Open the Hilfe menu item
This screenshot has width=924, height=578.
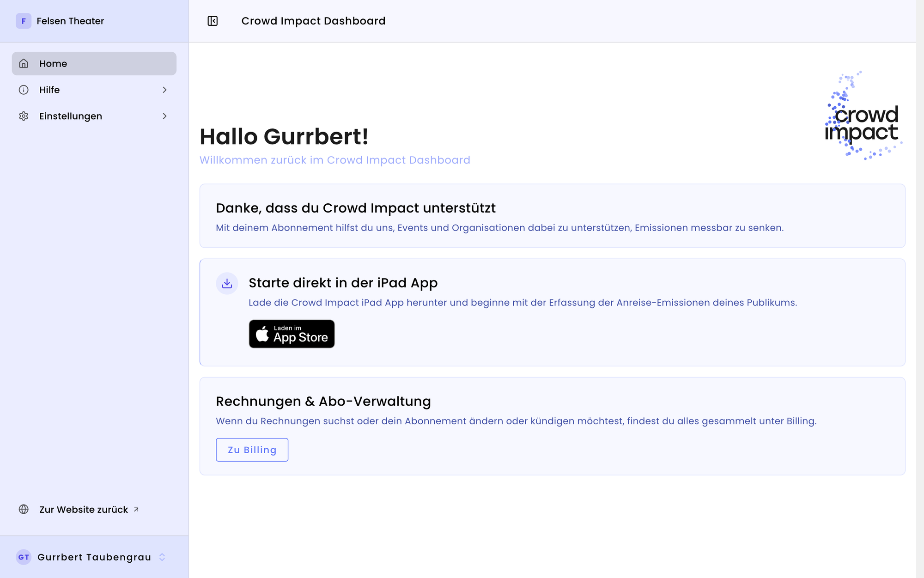94,90
